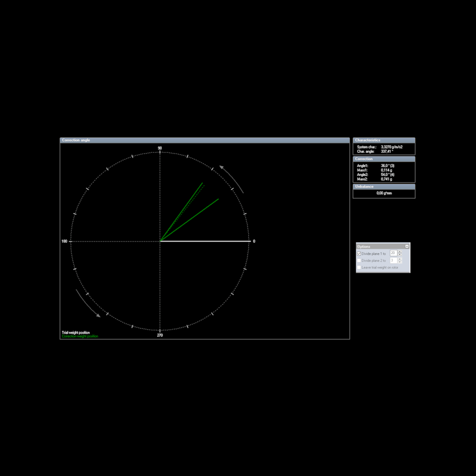Viewport: 476px width, 476px height.
Task: Increase the Divide plane 1 value
Action: (x=400, y=252)
